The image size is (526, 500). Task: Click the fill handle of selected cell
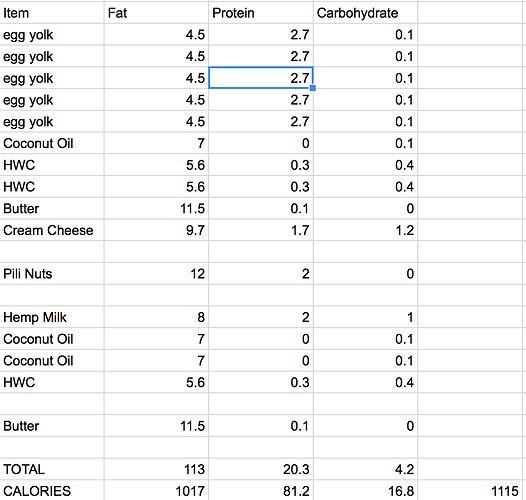pyautogui.click(x=313, y=88)
